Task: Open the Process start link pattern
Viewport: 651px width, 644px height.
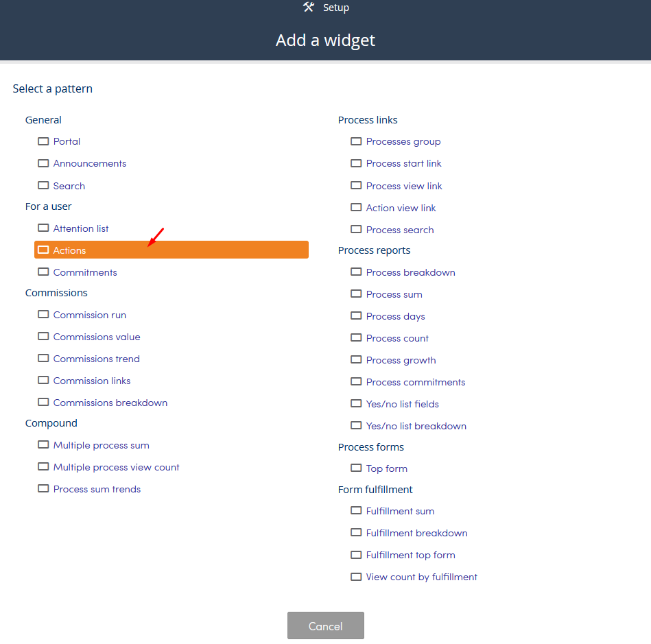Action: 403,164
